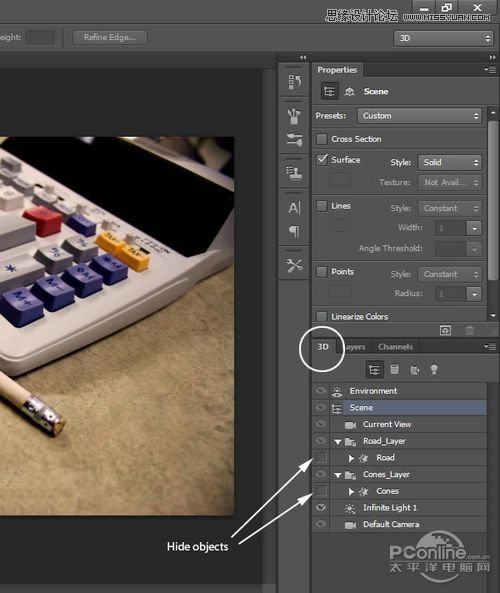Collapse right panels with double arrows
This screenshot has width=500, height=593.
coord(492,57)
